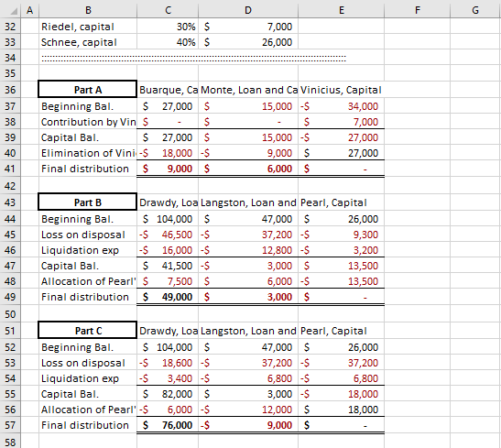Select Drawdy final distribution 76,000 cell

[168, 425]
